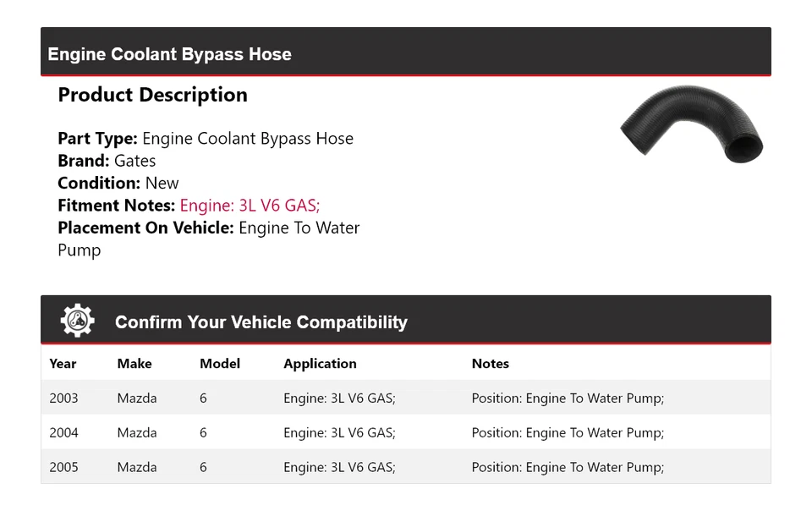Click the 2005 year cell
The height and width of the screenshot is (511, 812).
click(63, 467)
